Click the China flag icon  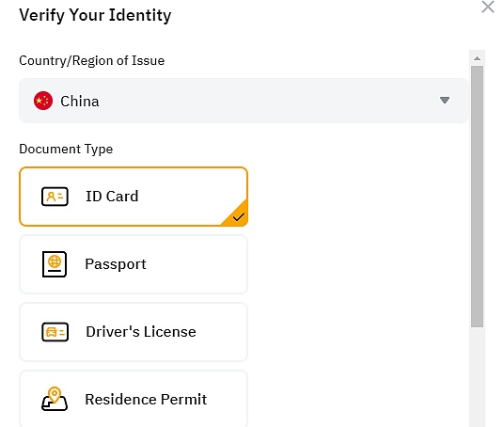[x=43, y=101]
